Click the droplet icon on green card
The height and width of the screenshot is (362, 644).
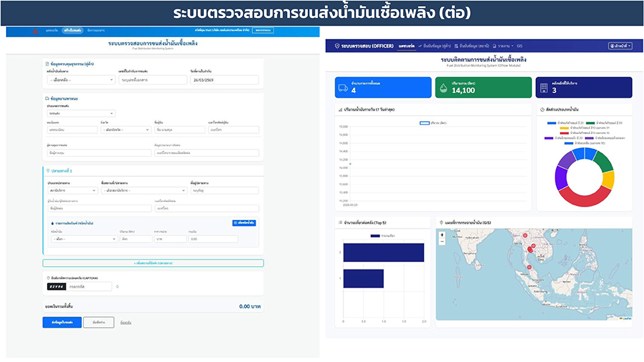coord(443,88)
